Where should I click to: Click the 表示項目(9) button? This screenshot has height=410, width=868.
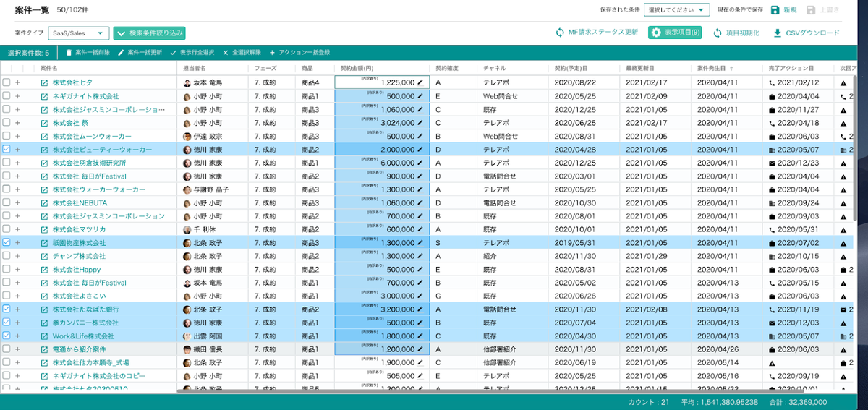pyautogui.click(x=675, y=33)
